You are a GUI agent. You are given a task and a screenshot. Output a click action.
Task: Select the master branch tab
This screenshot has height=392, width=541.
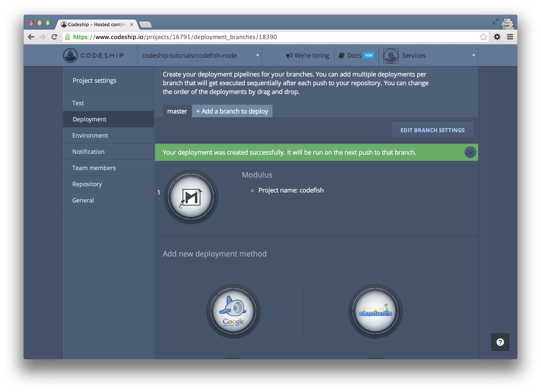tap(177, 111)
